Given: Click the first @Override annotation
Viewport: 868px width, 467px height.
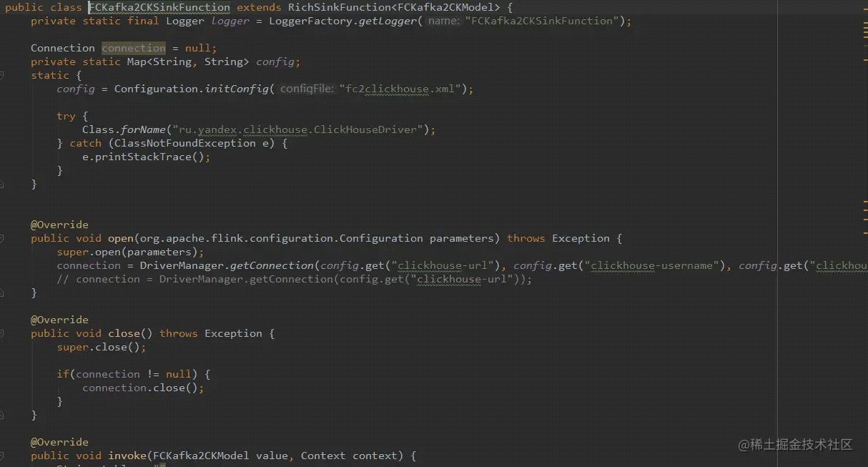Looking at the screenshot, I should pyautogui.click(x=59, y=225).
